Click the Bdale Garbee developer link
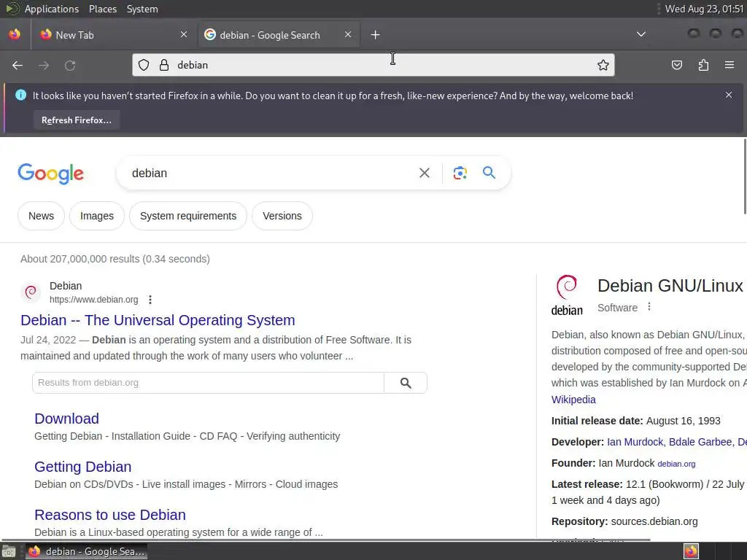747x560 pixels. (700, 442)
